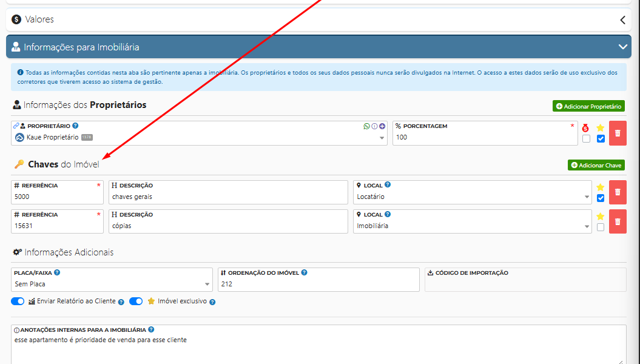Toggle the Imóvel exclusivo switch
Image resolution: width=640 pixels, height=364 pixels.
(136, 301)
